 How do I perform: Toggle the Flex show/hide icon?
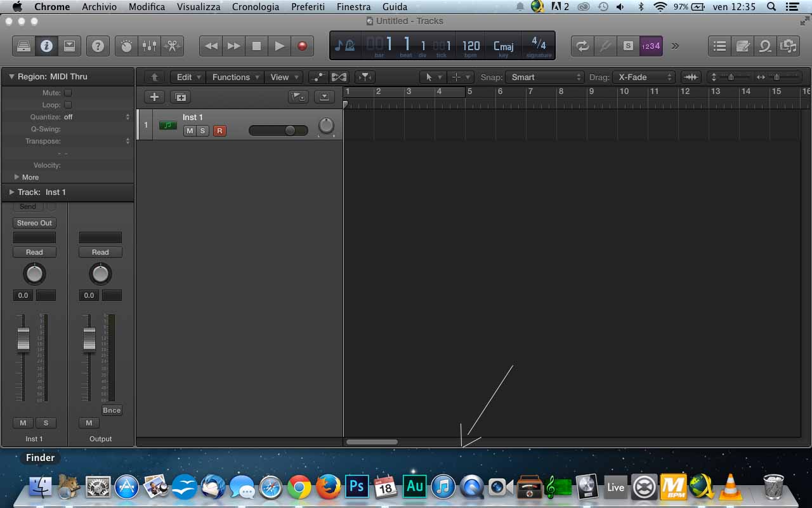tap(339, 77)
